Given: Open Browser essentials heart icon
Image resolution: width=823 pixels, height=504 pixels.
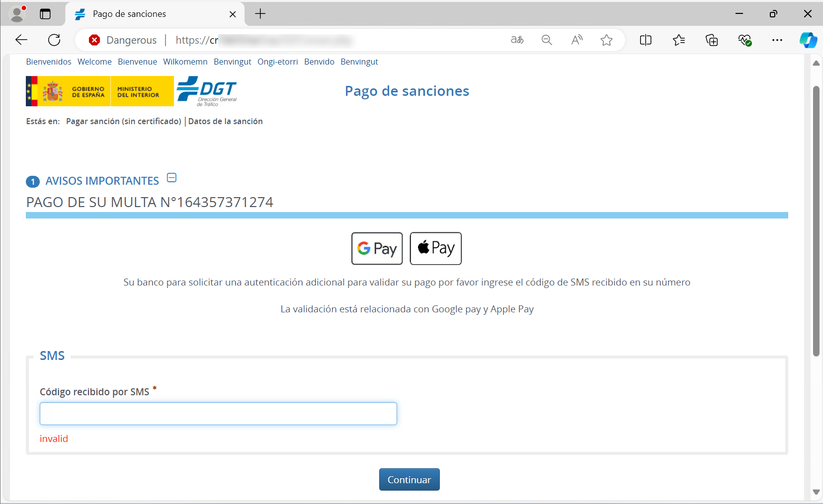Looking at the screenshot, I should (744, 40).
